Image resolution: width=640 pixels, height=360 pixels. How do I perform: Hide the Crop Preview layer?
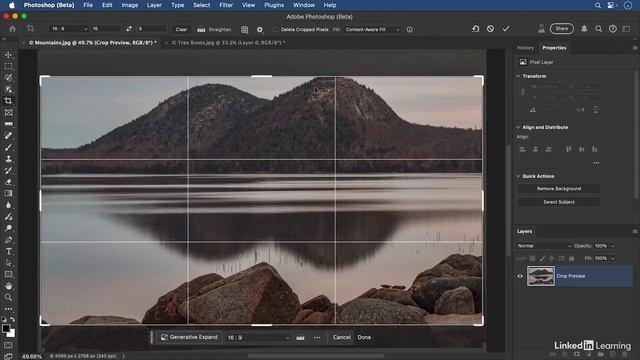(520, 276)
